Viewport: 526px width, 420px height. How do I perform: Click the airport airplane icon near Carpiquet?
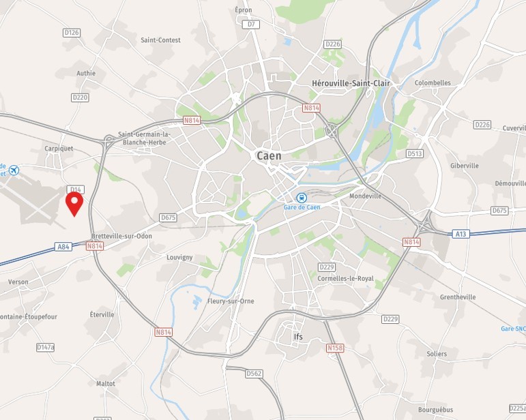pyautogui.click(x=14, y=170)
